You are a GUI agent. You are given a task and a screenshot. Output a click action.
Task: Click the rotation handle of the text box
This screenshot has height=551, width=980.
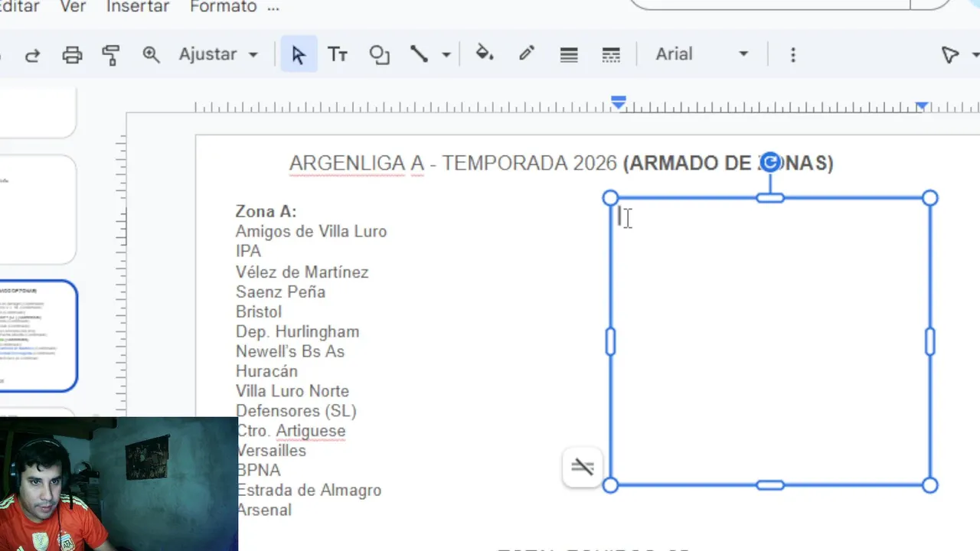[771, 162]
